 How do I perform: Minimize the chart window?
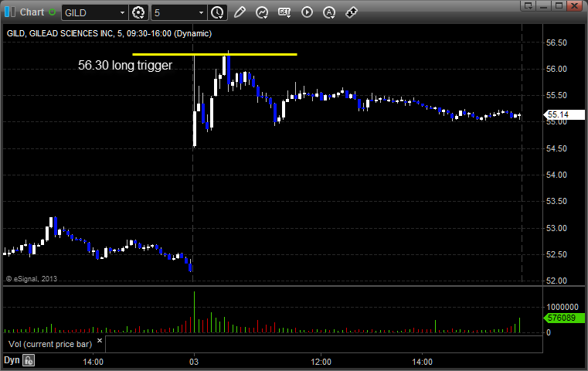click(544, 5)
